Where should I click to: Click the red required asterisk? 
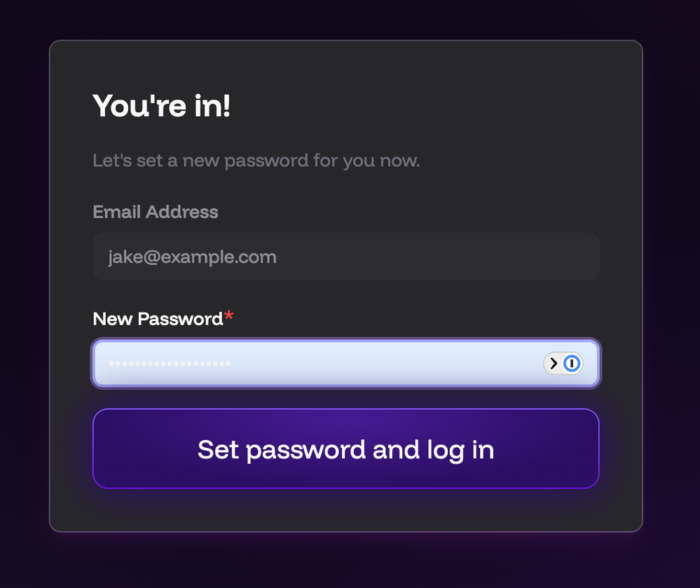pyautogui.click(x=229, y=318)
